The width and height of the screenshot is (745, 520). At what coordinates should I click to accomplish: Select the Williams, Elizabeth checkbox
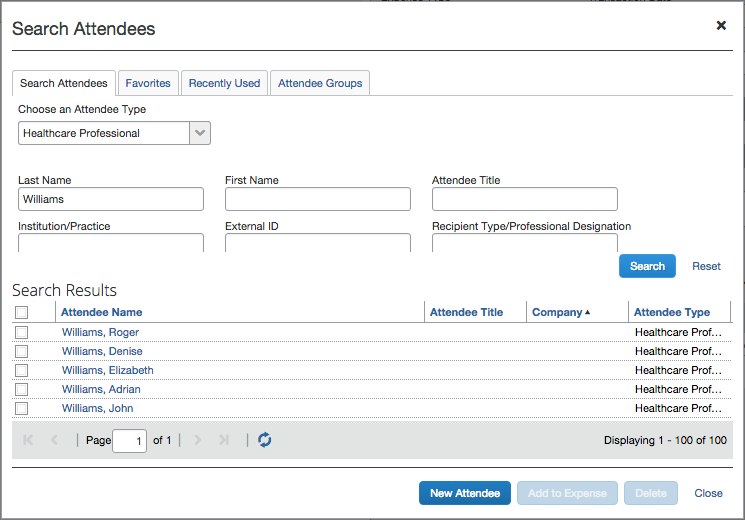22,370
